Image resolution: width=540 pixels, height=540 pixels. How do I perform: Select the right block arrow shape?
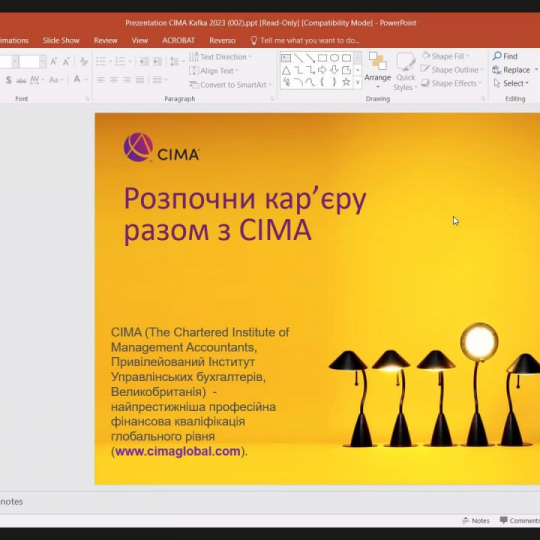point(322,70)
